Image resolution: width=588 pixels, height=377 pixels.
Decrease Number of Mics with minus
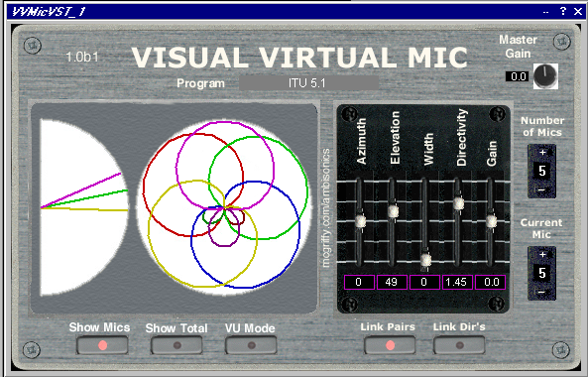pos(541,190)
